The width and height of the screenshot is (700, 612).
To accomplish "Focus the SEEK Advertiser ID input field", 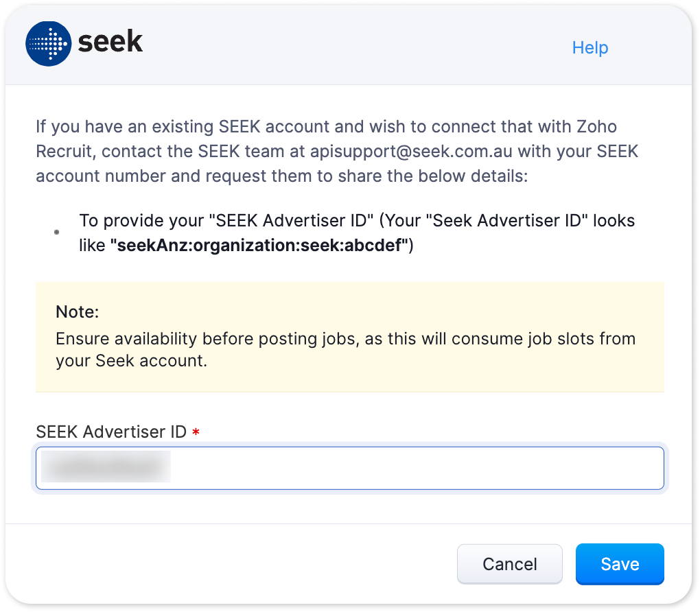I will (x=349, y=468).
